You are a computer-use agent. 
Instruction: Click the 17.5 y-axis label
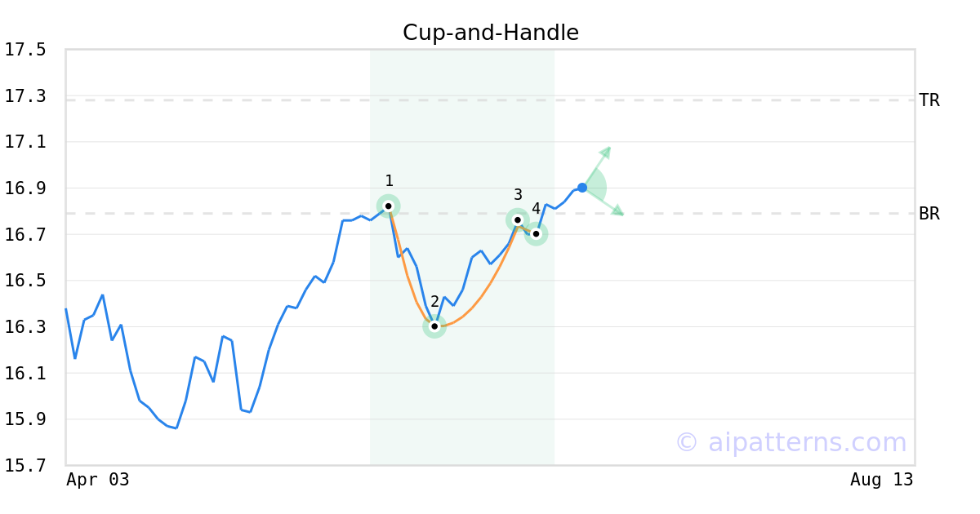[x=25, y=50]
